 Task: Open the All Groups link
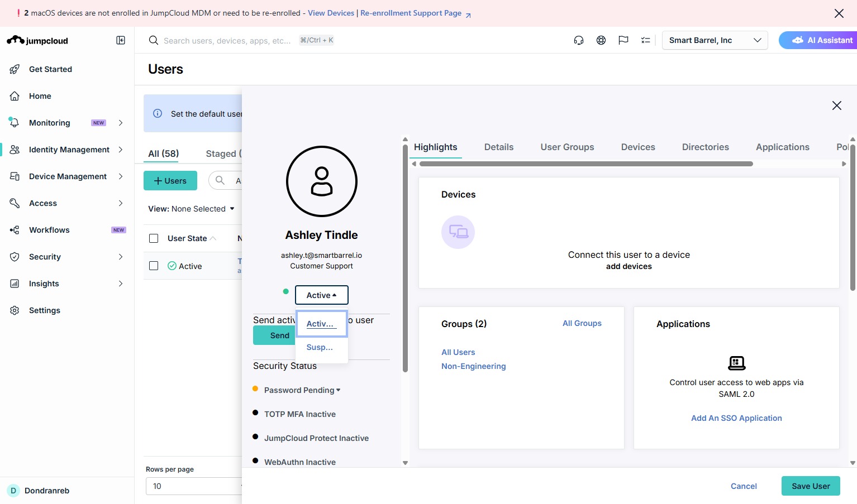click(582, 323)
